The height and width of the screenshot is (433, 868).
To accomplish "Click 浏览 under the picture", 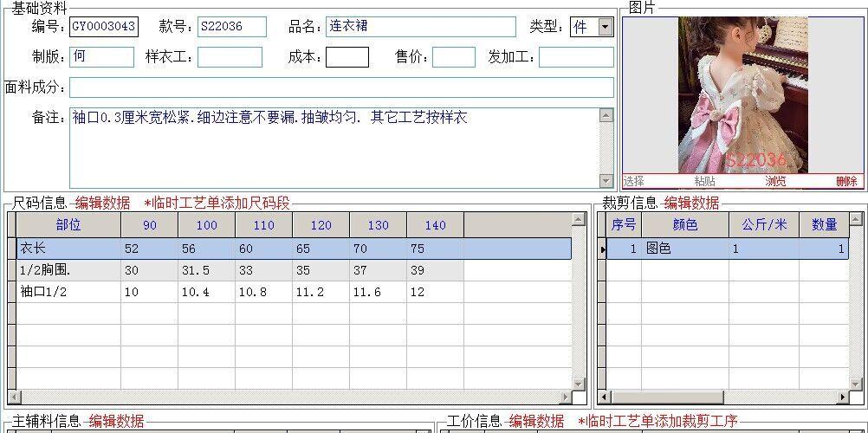I will pyautogui.click(x=775, y=181).
